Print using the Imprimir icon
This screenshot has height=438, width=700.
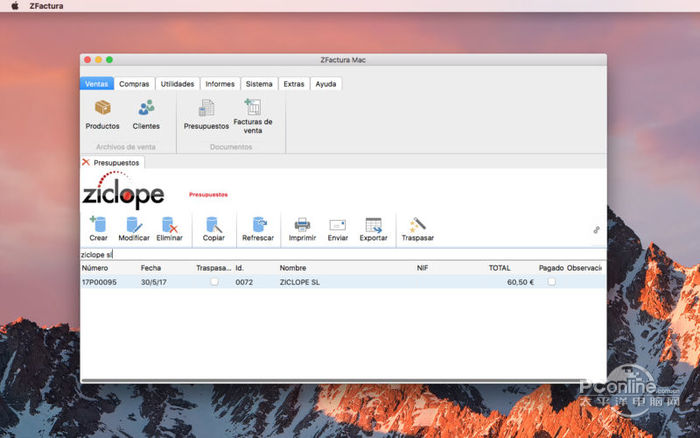click(x=302, y=225)
